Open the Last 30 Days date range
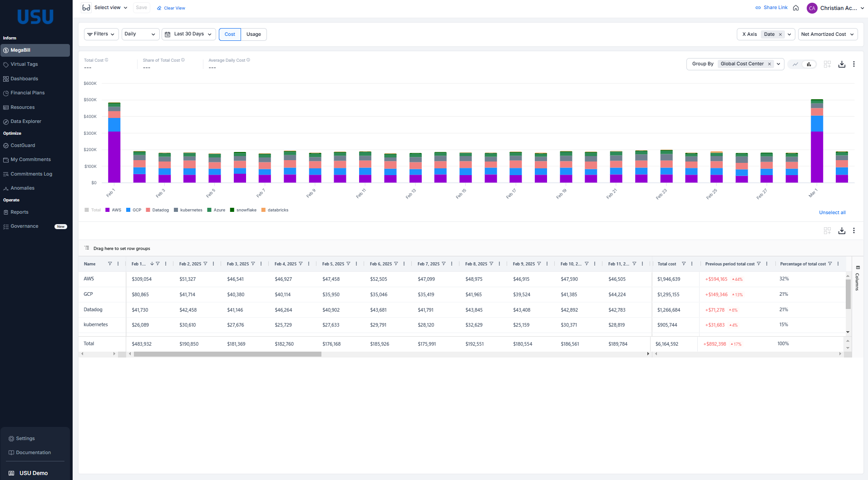 [x=188, y=34]
